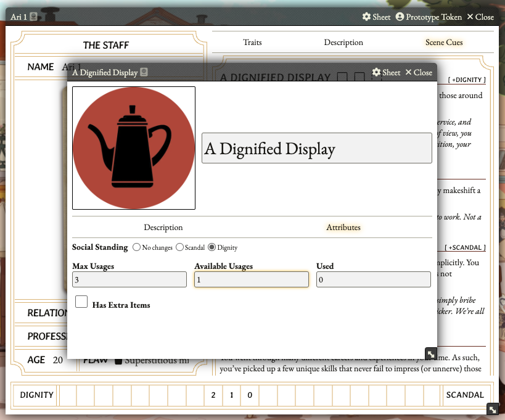
Task: Close the A Dignified Display item window
Action: (x=419, y=73)
